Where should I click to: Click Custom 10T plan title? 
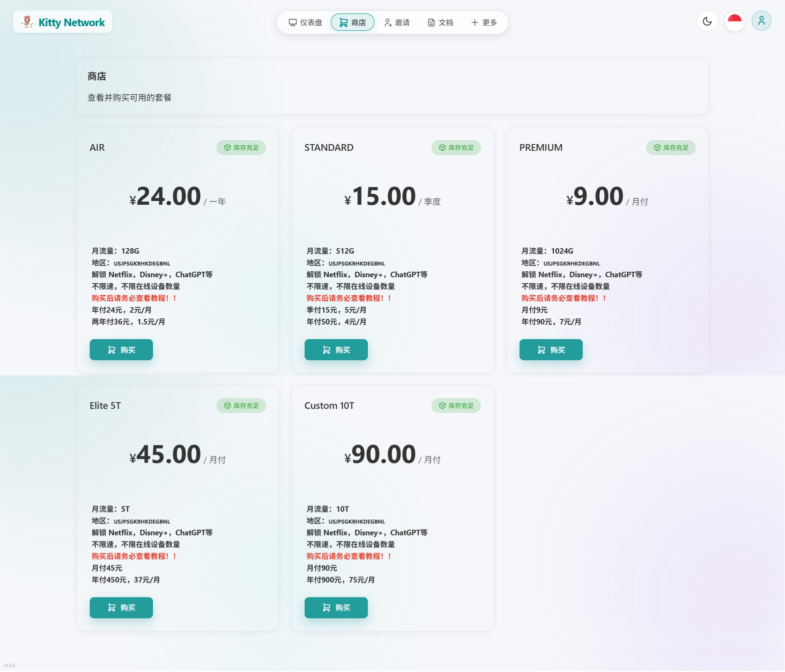pyautogui.click(x=330, y=406)
